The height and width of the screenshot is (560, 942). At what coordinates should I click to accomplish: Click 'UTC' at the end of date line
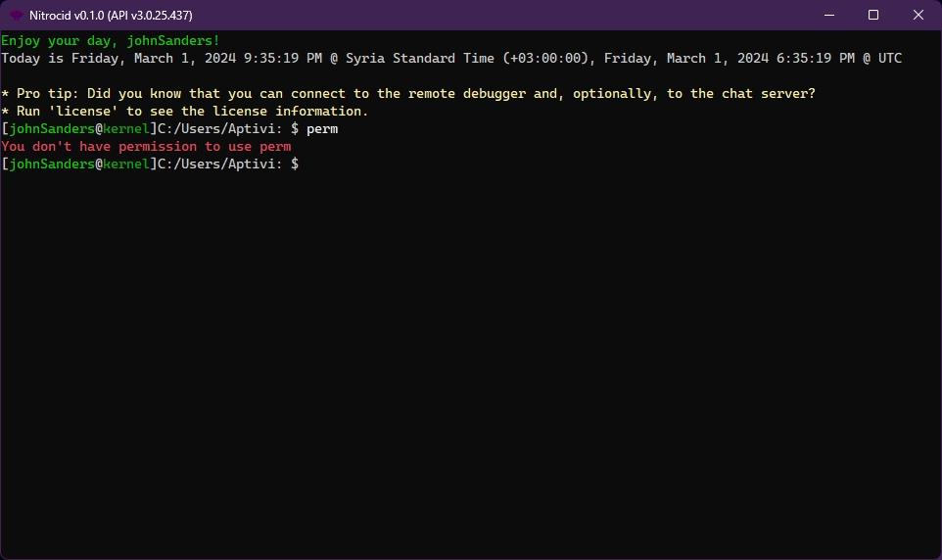(x=889, y=59)
